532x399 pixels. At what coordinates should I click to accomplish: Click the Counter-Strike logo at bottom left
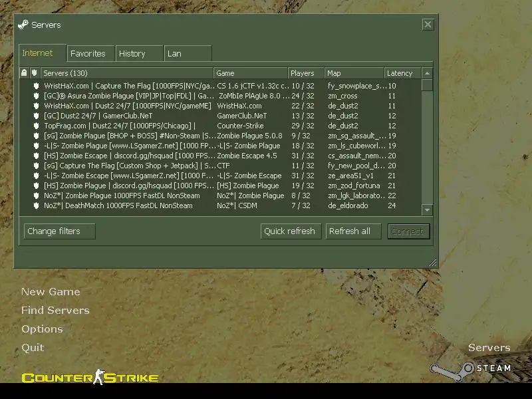tap(90, 377)
